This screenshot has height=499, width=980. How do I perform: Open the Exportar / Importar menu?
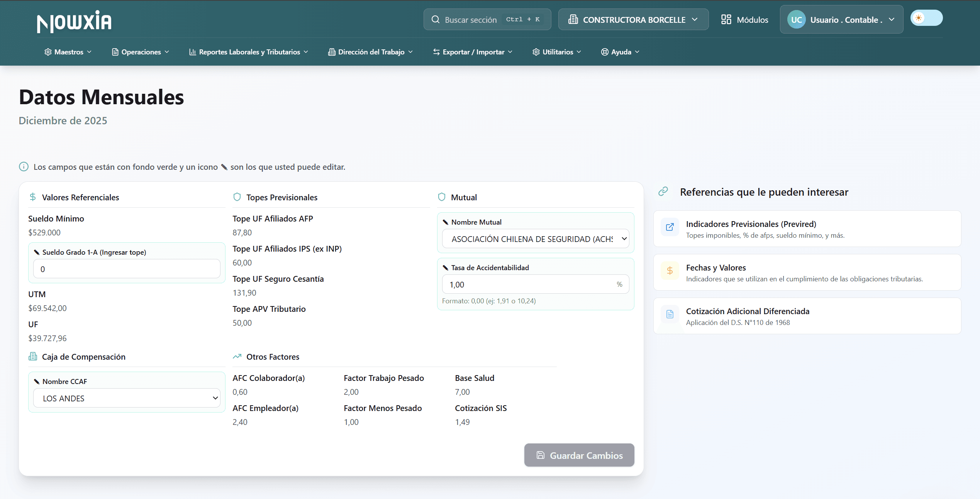tap(473, 52)
